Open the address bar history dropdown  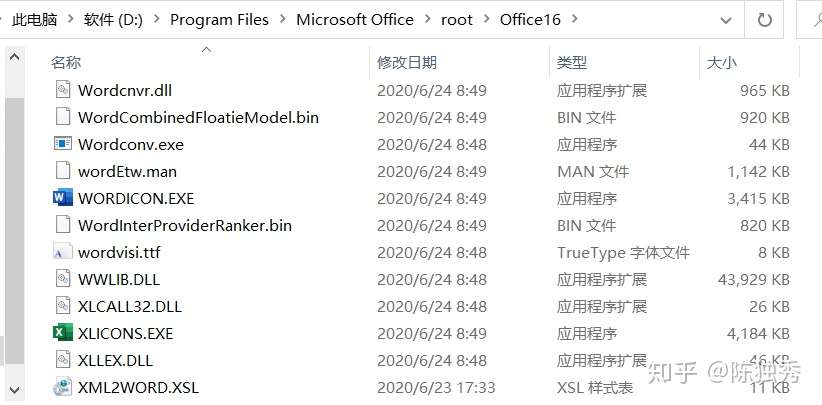tap(726, 20)
